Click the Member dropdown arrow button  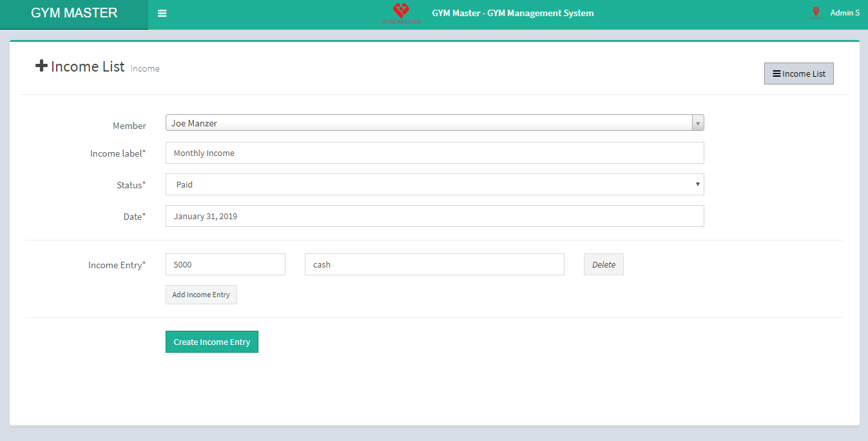coord(697,123)
